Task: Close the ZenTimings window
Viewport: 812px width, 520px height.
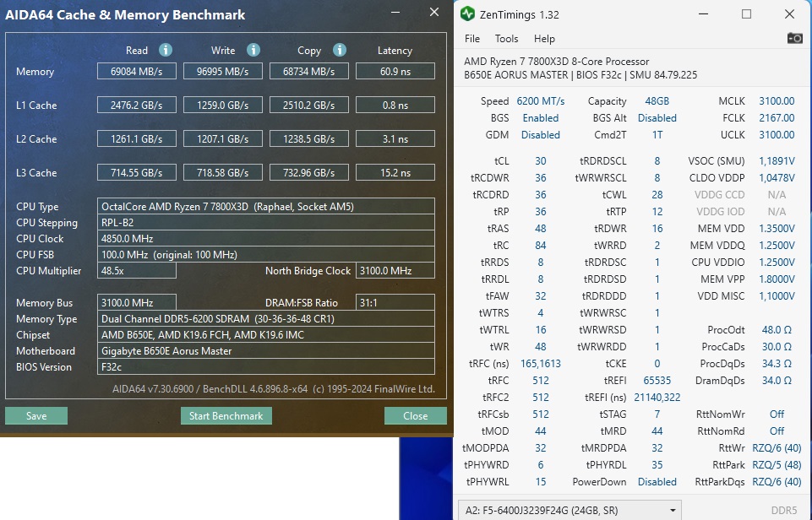Action: click(x=789, y=14)
